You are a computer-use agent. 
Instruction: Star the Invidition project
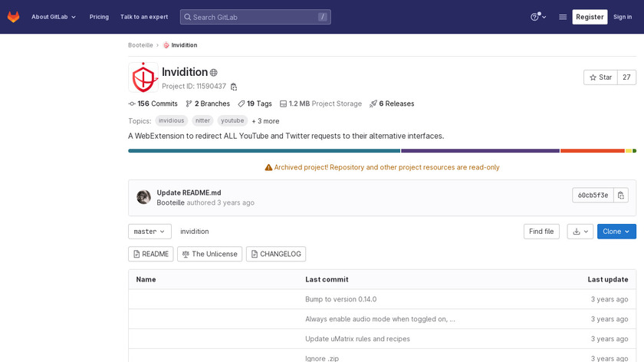point(600,77)
